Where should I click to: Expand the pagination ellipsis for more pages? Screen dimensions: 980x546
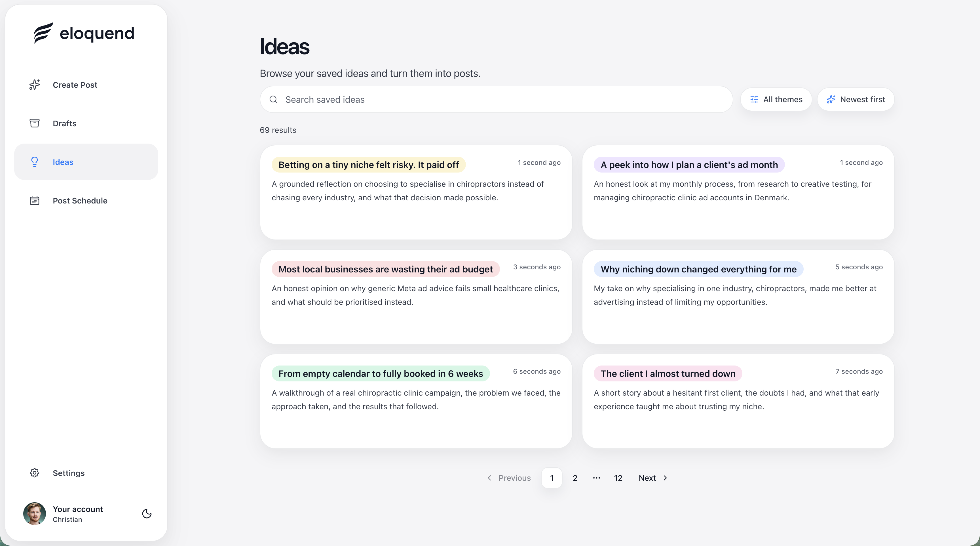[x=597, y=478]
